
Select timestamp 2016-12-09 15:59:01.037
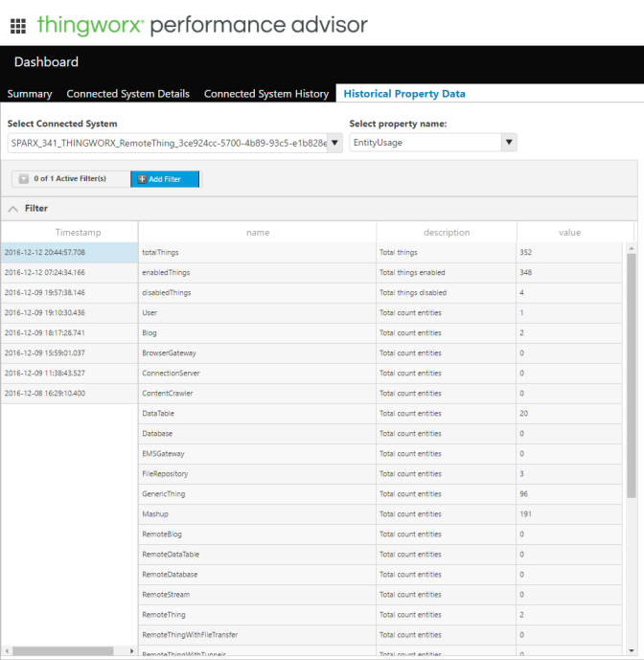click(70, 353)
